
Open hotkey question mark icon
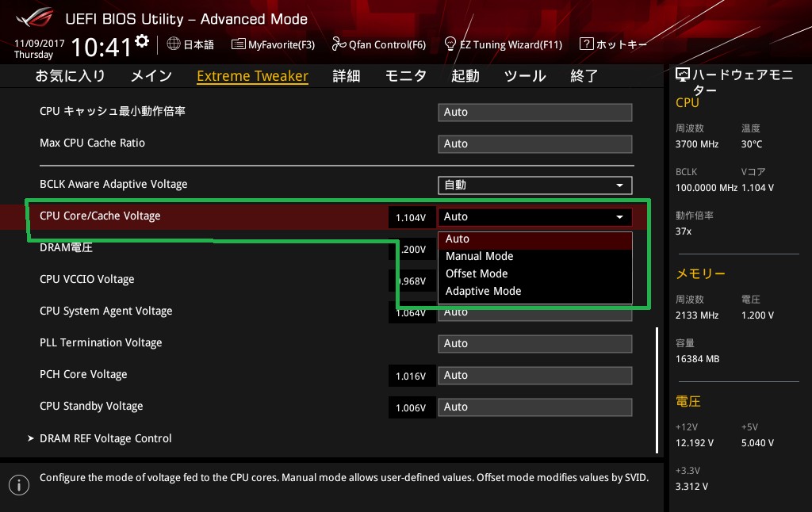pyautogui.click(x=586, y=44)
